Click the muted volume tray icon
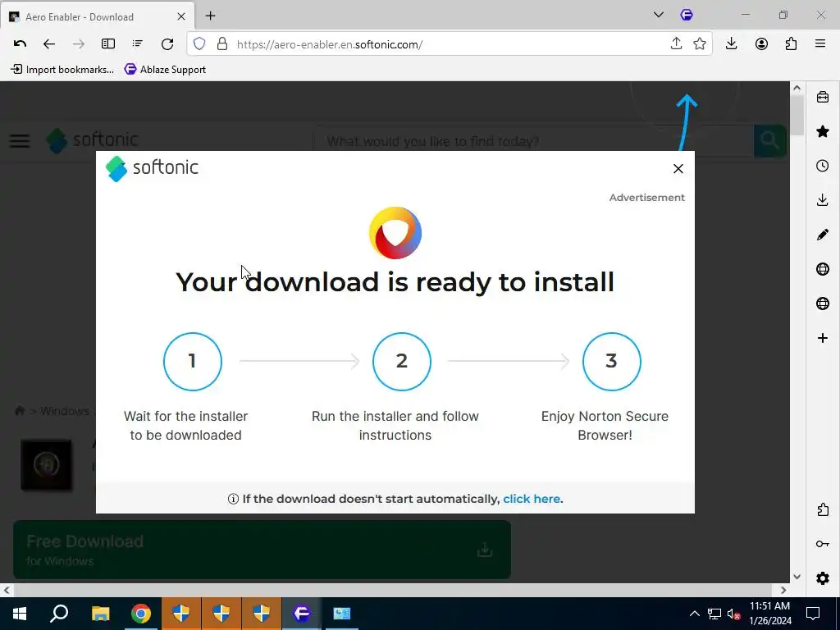 (x=733, y=614)
